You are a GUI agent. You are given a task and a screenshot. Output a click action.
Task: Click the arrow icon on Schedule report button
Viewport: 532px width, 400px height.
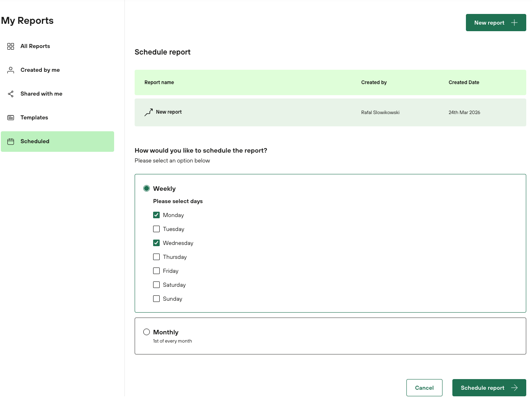click(x=514, y=388)
